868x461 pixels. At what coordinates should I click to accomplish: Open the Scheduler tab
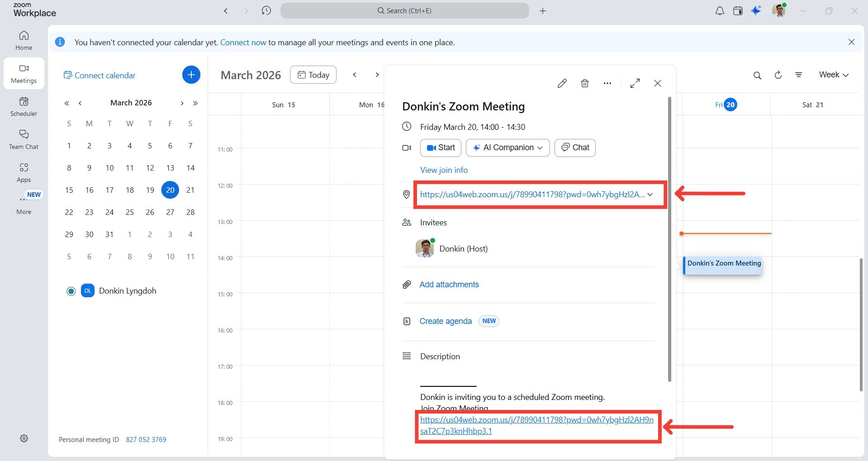[24, 106]
